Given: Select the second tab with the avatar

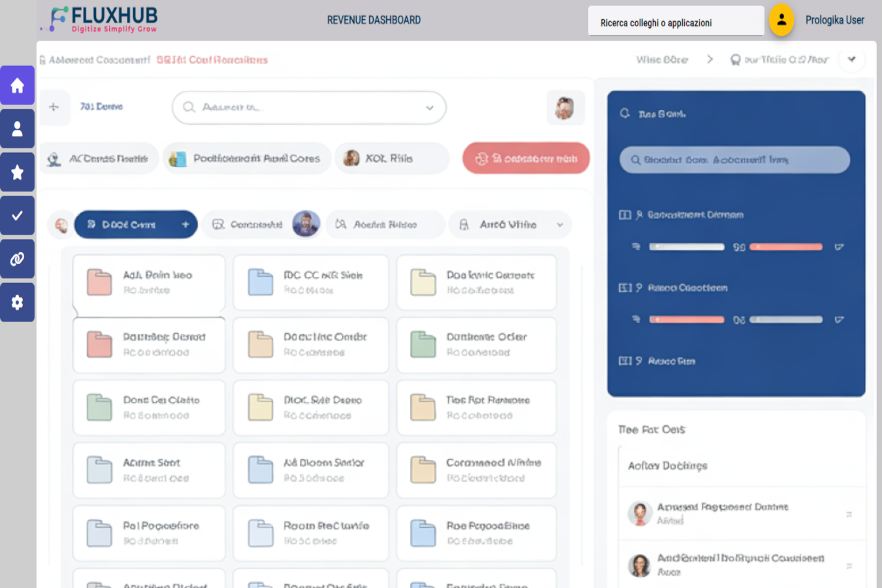Looking at the screenshot, I should click(x=261, y=224).
